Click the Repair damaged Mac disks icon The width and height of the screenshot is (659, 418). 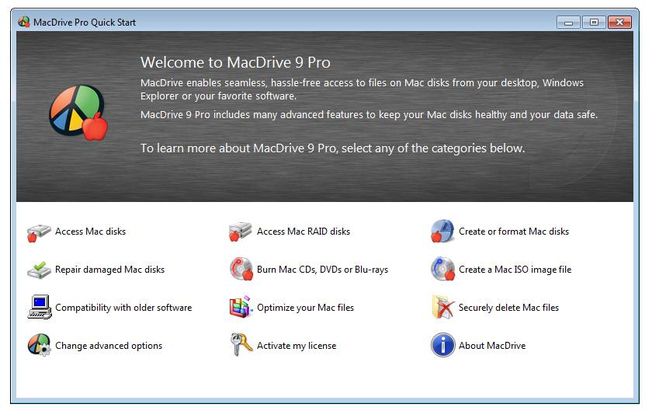[x=39, y=270]
